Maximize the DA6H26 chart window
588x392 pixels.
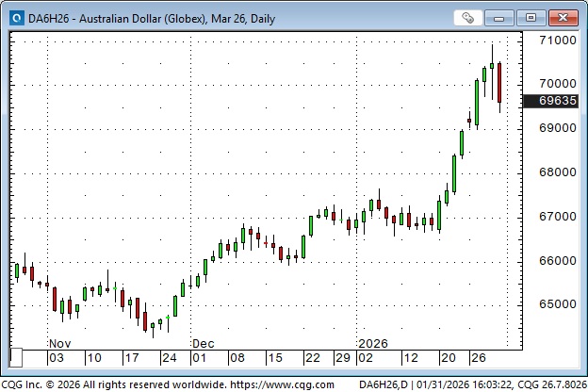point(534,17)
